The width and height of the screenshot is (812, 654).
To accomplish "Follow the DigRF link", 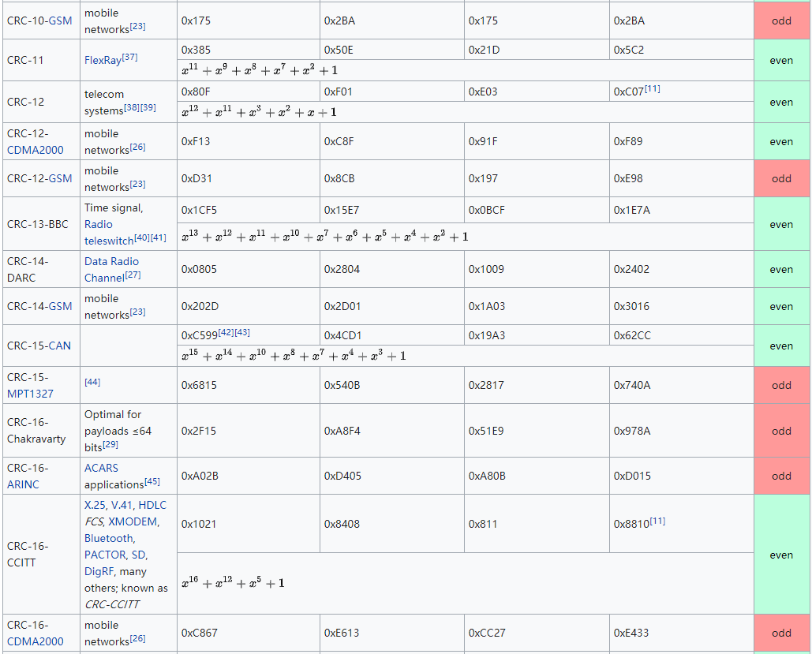I will point(99,571).
